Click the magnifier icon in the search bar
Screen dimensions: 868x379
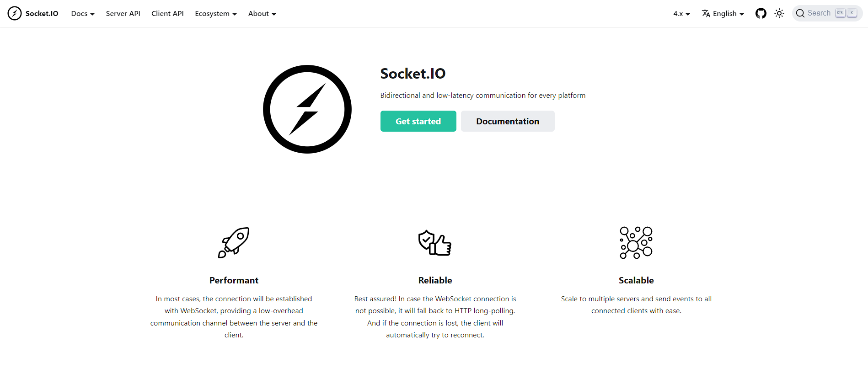pos(800,13)
